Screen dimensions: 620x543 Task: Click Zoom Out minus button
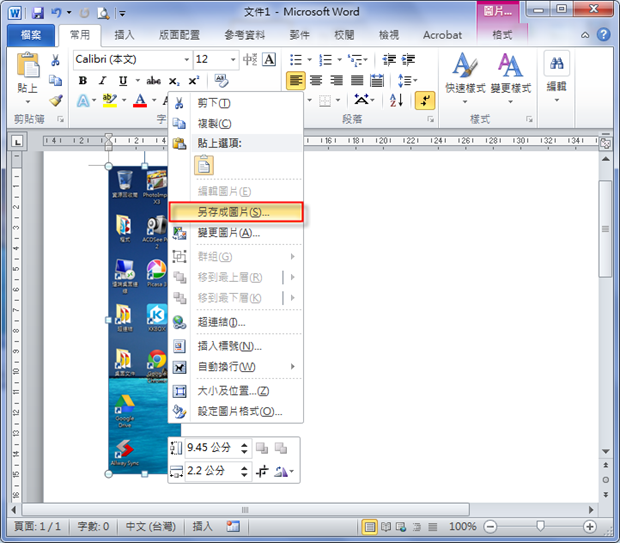(490, 527)
